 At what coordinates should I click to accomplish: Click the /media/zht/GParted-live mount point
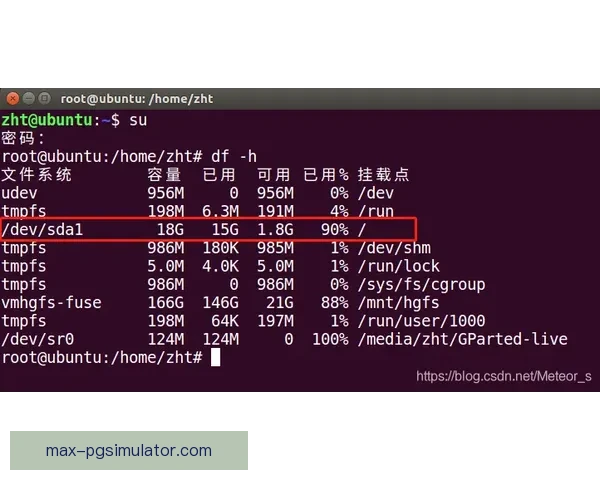(x=462, y=339)
